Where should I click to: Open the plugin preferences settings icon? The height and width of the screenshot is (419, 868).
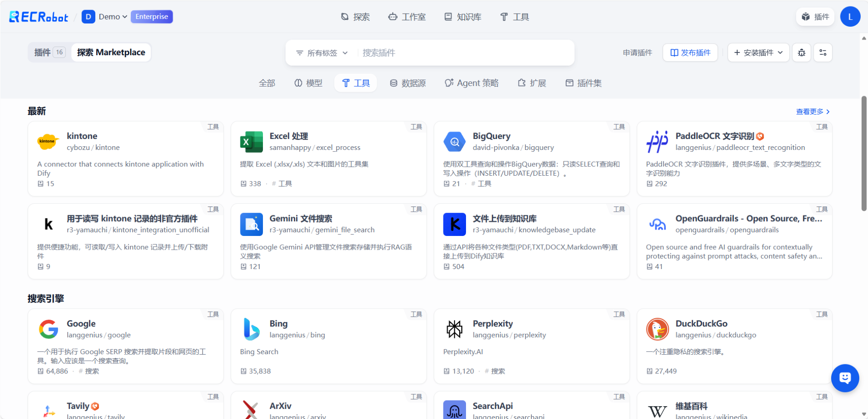823,52
